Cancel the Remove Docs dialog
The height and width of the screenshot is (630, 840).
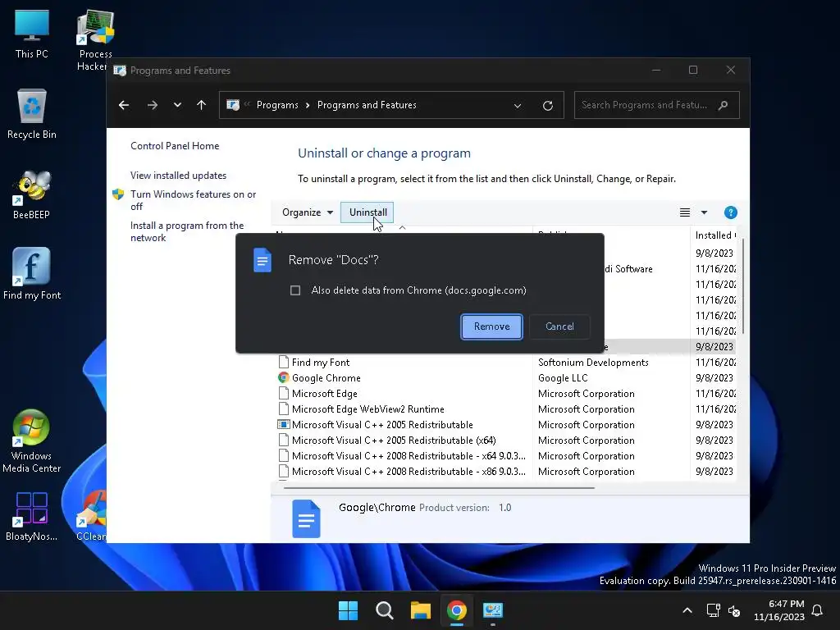click(559, 326)
